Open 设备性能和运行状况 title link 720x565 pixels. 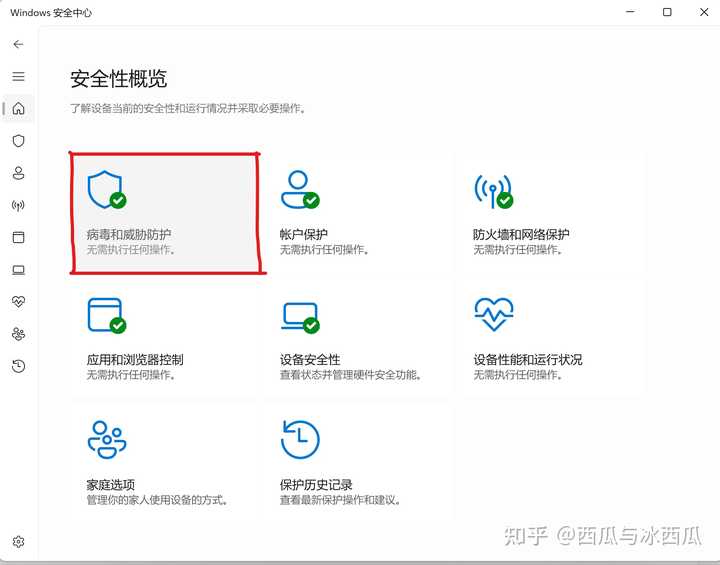point(528,359)
